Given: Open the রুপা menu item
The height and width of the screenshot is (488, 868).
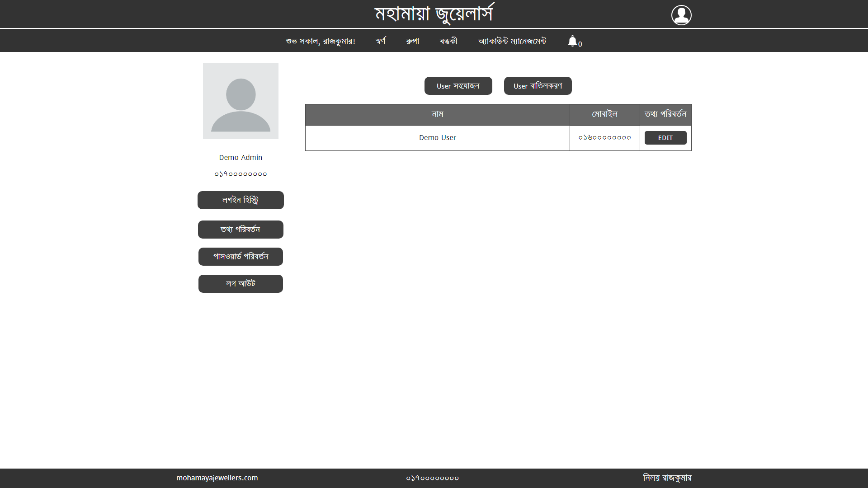Looking at the screenshot, I should [413, 41].
